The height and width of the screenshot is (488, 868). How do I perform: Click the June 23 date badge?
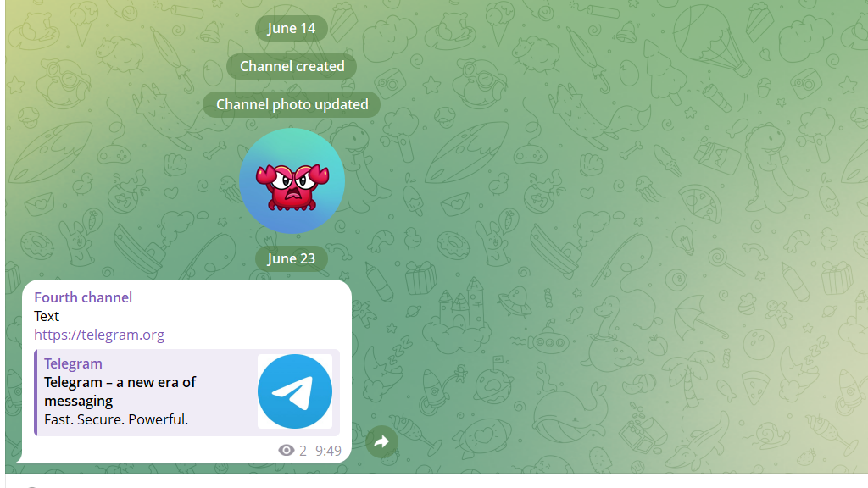click(x=292, y=258)
